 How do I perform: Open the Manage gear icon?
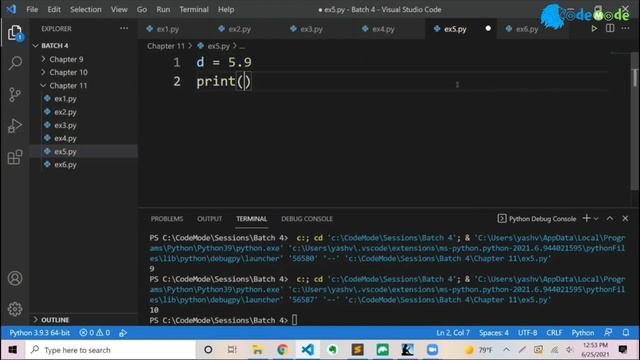[15, 309]
